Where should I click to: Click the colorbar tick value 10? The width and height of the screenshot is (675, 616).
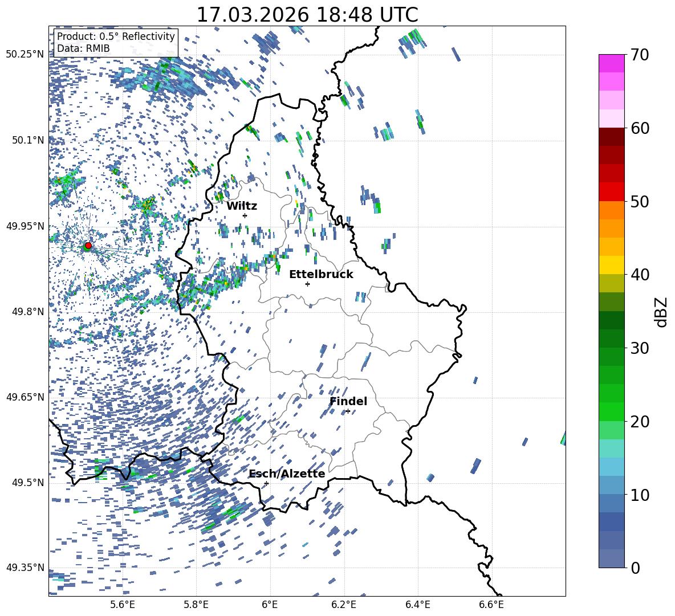(x=640, y=495)
